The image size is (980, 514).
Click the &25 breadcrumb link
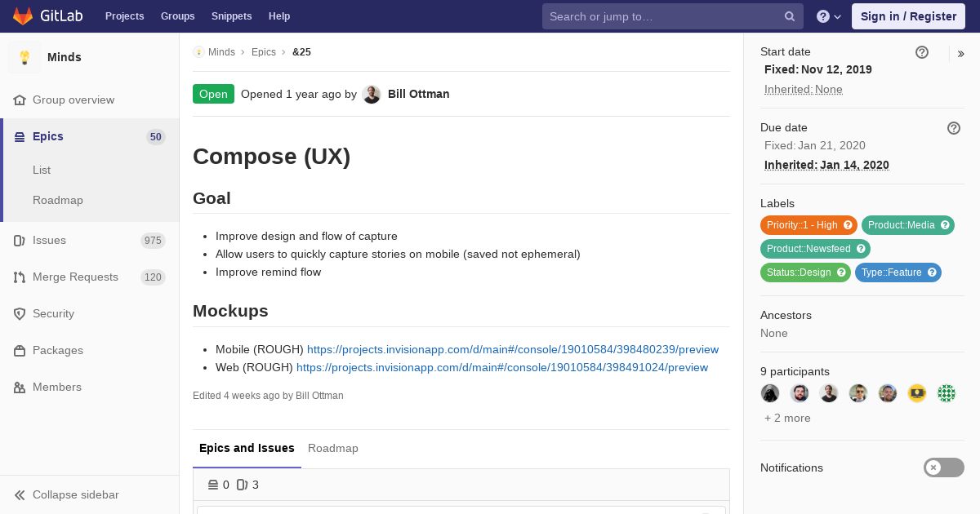pyautogui.click(x=301, y=52)
